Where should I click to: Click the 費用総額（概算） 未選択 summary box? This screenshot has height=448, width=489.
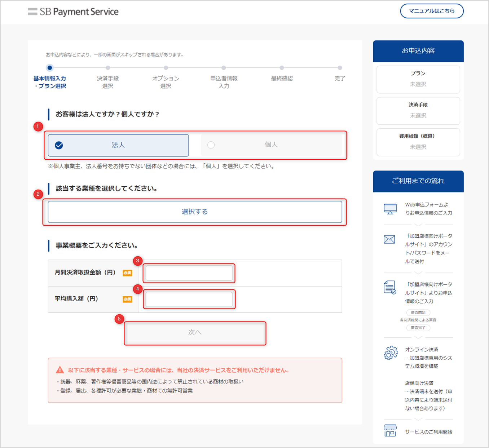[x=418, y=142]
